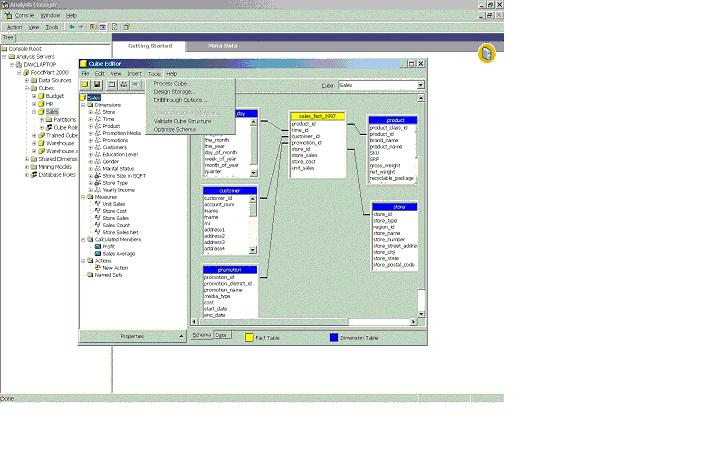This screenshot has width=726, height=449.
Task: Expand the Time dimension node
Action: point(91,119)
